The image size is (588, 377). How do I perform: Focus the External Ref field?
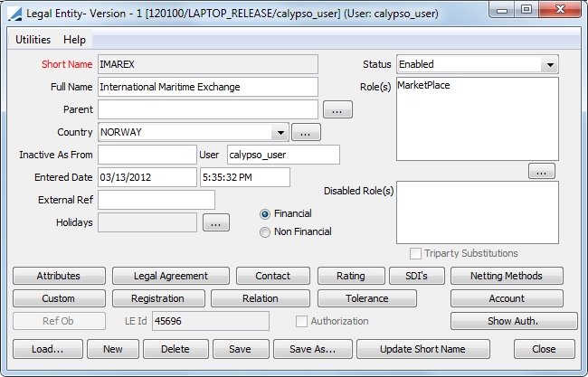pos(156,200)
